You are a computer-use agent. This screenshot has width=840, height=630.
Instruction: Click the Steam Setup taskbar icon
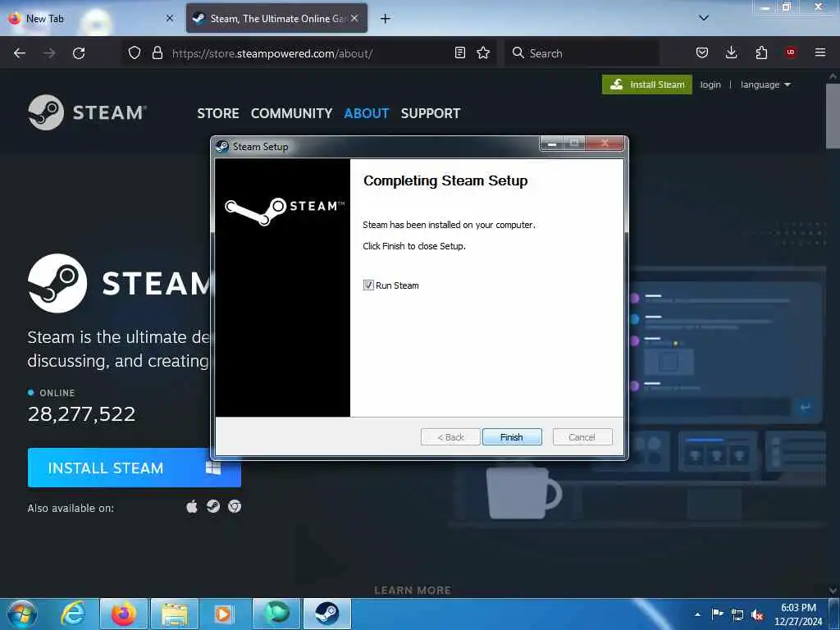326,614
